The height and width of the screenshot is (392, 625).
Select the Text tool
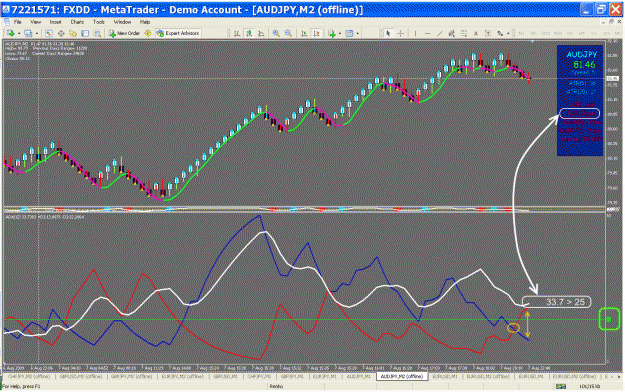click(x=476, y=33)
